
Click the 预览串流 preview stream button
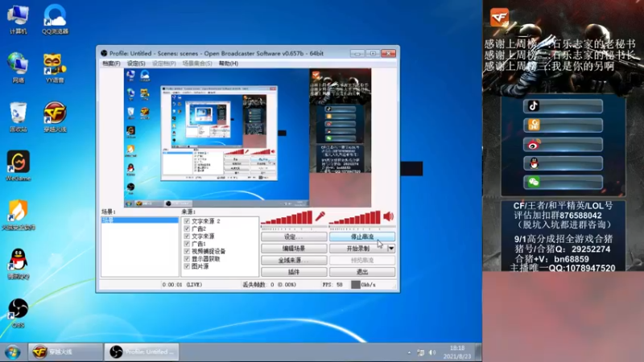click(362, 260)
